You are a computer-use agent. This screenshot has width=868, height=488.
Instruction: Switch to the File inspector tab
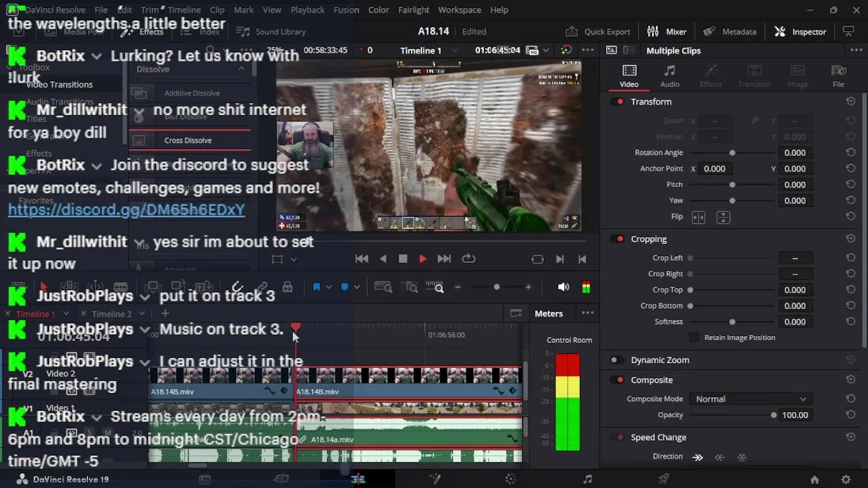(x=839, y=76)
